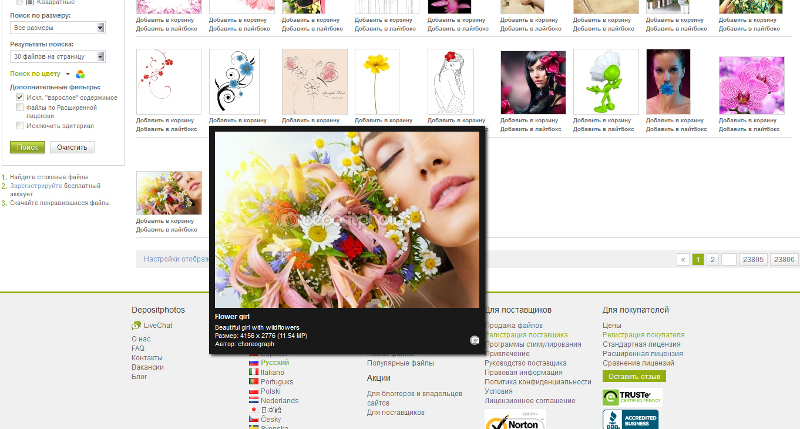
Task: Open the woman with blue flower in mouth thumbnail
Action: [x=668, y=82]
